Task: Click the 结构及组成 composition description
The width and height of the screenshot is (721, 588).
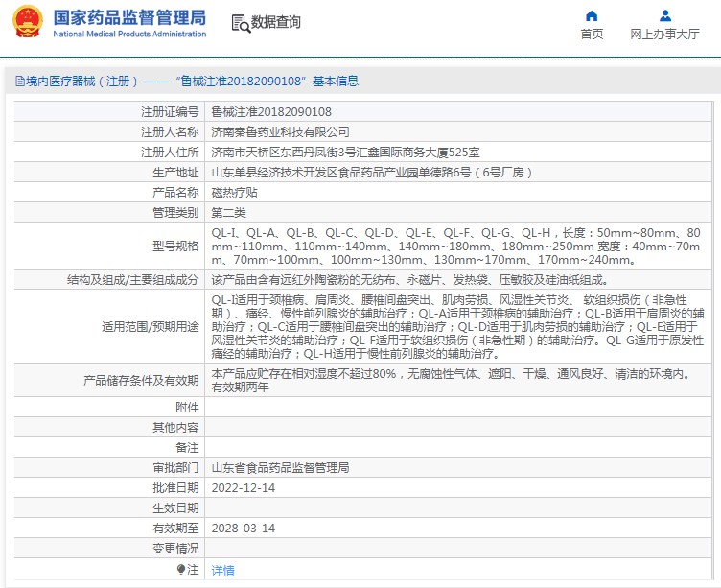Action: click(410, 280)
